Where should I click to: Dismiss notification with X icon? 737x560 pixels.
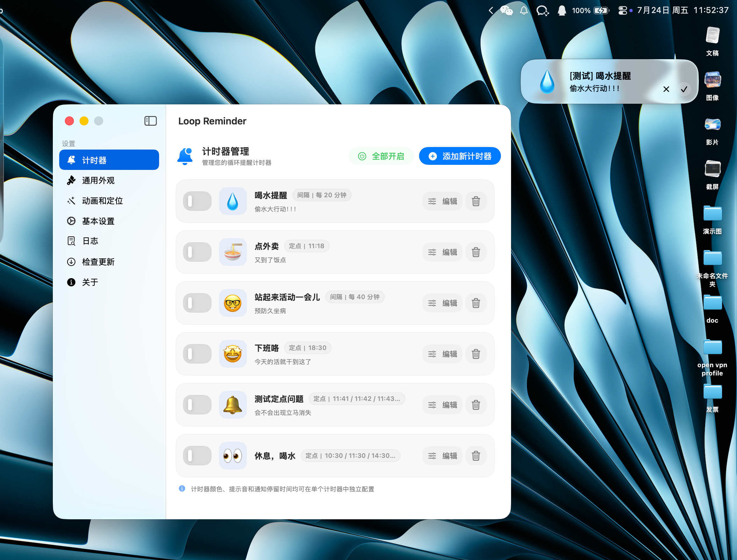pos(666,89)
